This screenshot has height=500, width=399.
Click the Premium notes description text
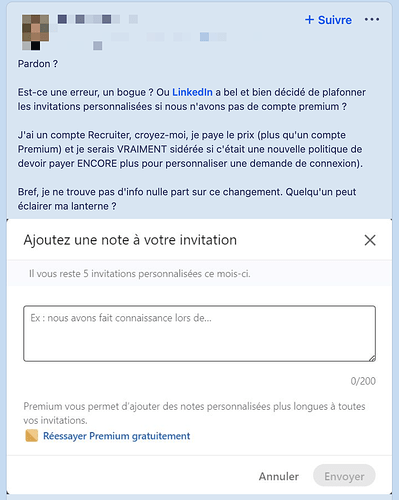pyautogui.click(x=194, y=413)
